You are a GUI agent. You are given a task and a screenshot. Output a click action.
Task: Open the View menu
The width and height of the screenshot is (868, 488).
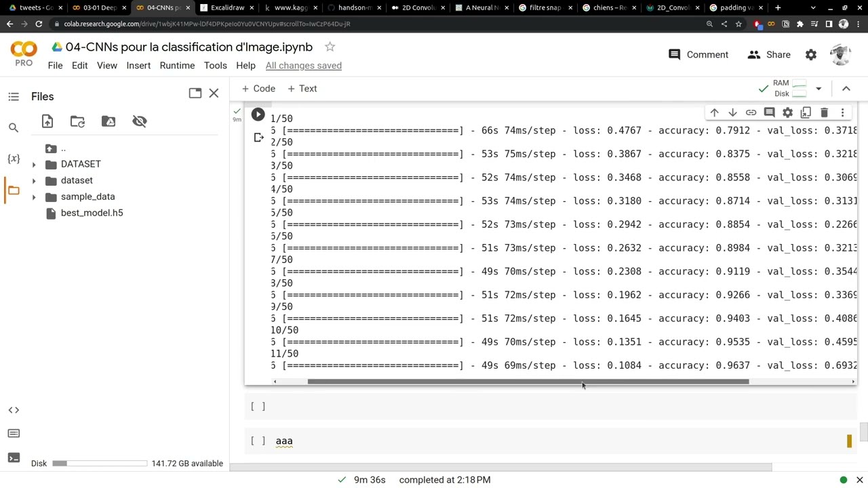[106, 66]
